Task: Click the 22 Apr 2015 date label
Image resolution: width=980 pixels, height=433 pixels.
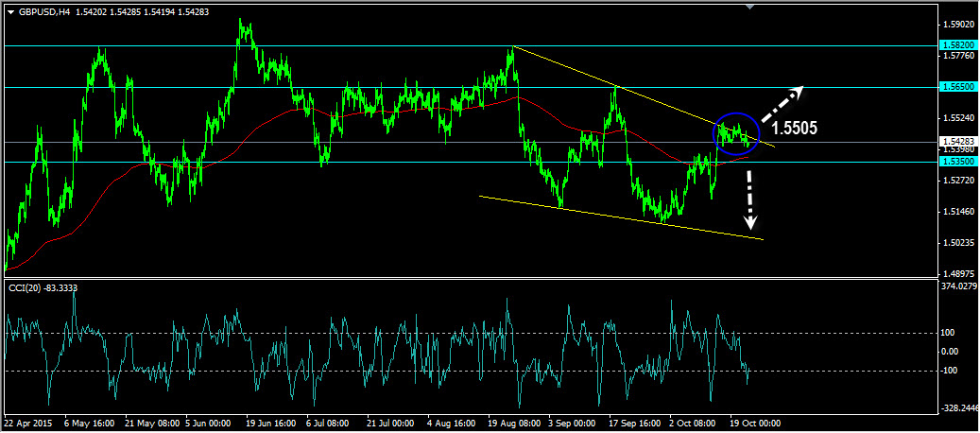Action: [26, 423]
